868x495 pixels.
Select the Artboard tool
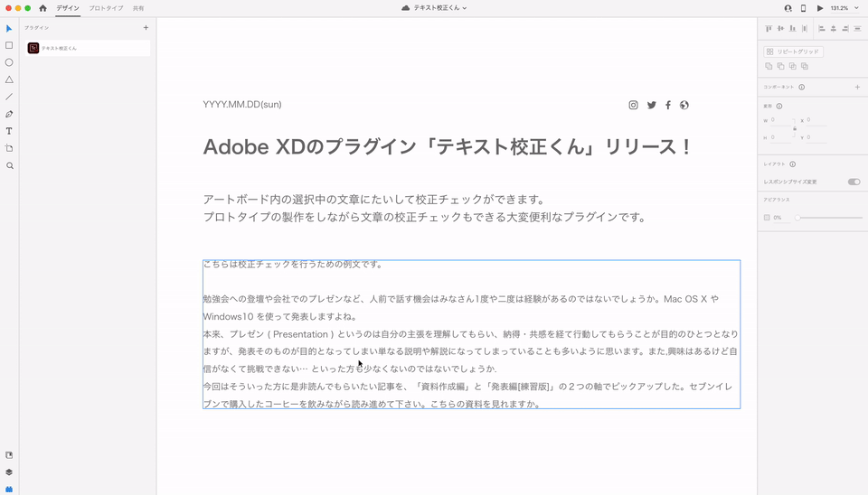9,148
